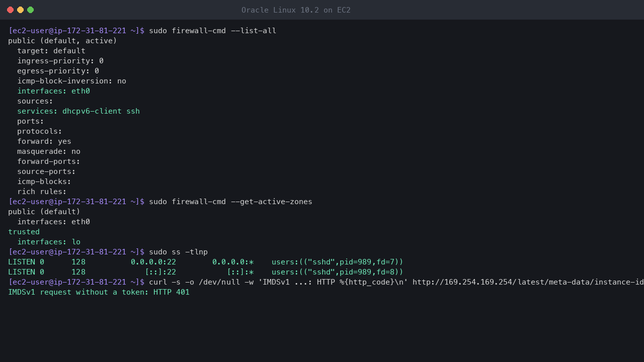Click the listening address '0.0.0.0:22'
644x362 pixels.
(153, 262)
